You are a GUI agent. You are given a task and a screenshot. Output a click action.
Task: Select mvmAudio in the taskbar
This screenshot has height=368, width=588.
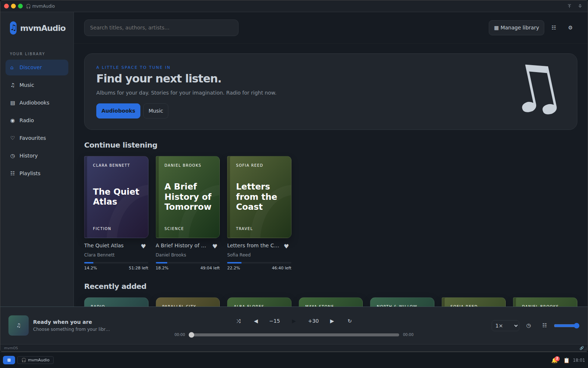point(36,360)
